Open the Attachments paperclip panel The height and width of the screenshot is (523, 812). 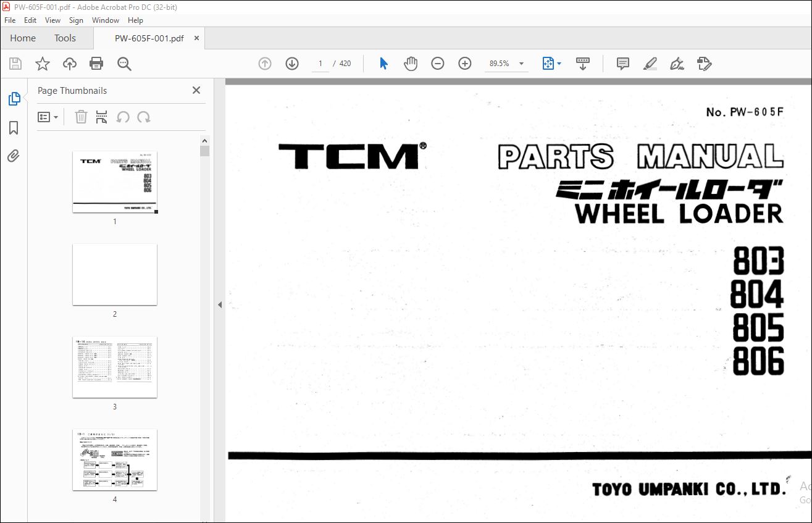[14, 156]
